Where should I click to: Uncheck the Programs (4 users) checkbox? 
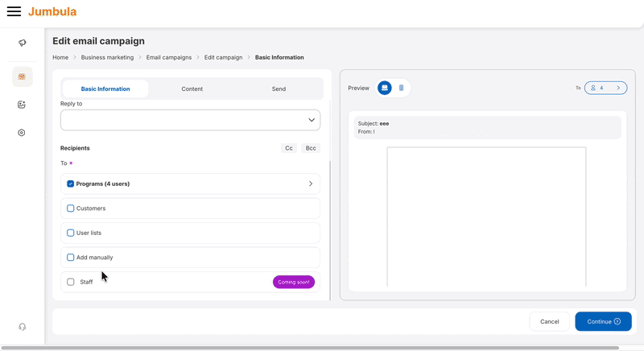[71, 184]
